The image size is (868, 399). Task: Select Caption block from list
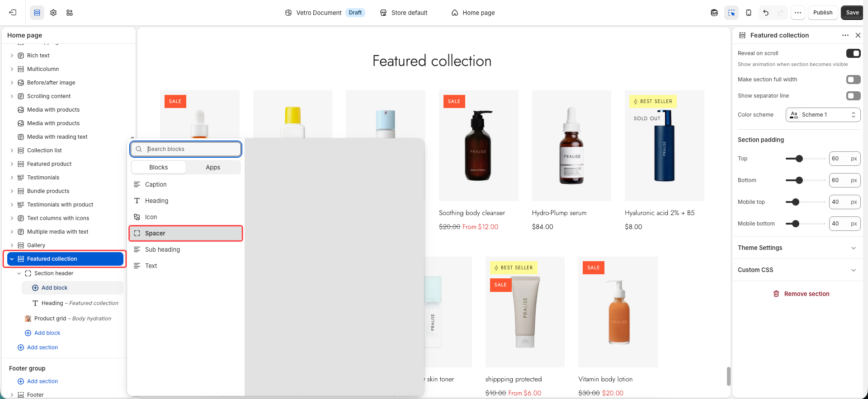point(186,184)
